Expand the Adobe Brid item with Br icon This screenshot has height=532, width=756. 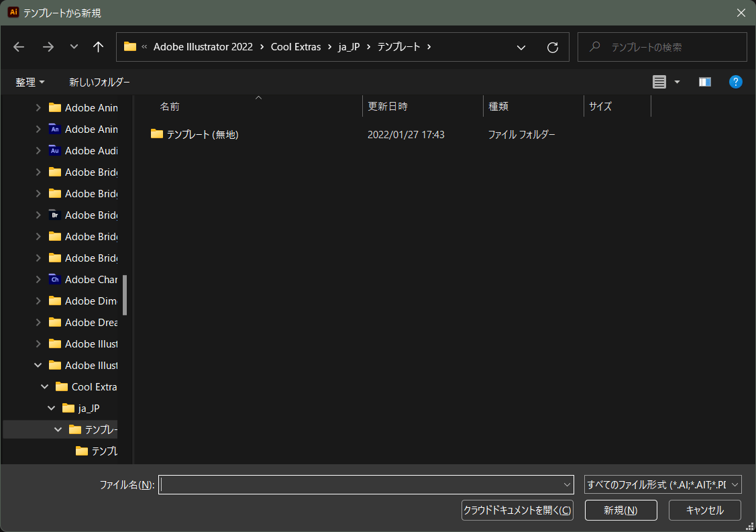38,215
